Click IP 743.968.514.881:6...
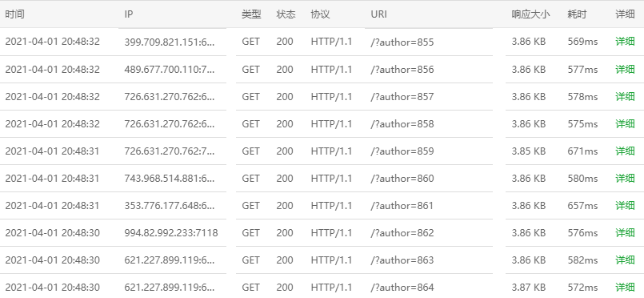 [170, 178]
